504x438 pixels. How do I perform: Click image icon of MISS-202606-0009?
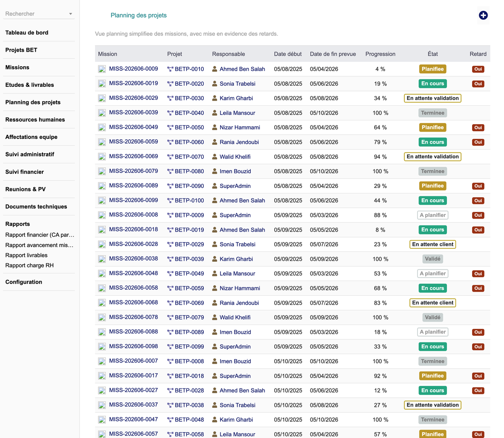102,69
